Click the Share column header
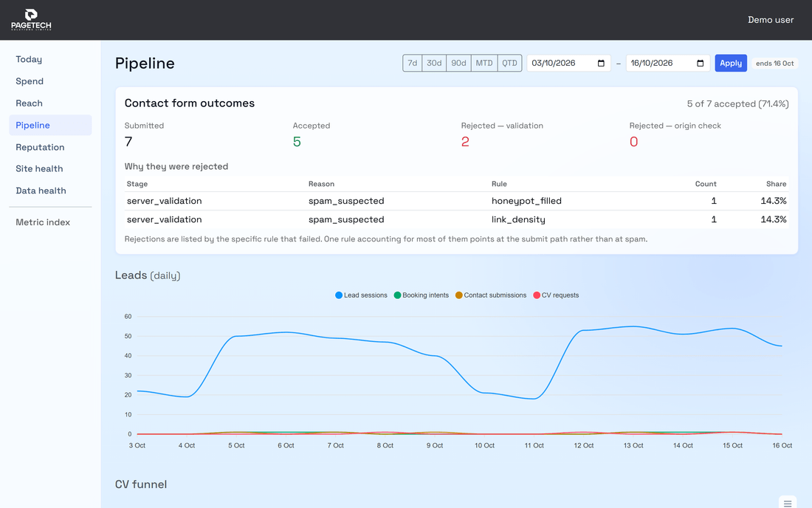 click(x=777, y=184)
